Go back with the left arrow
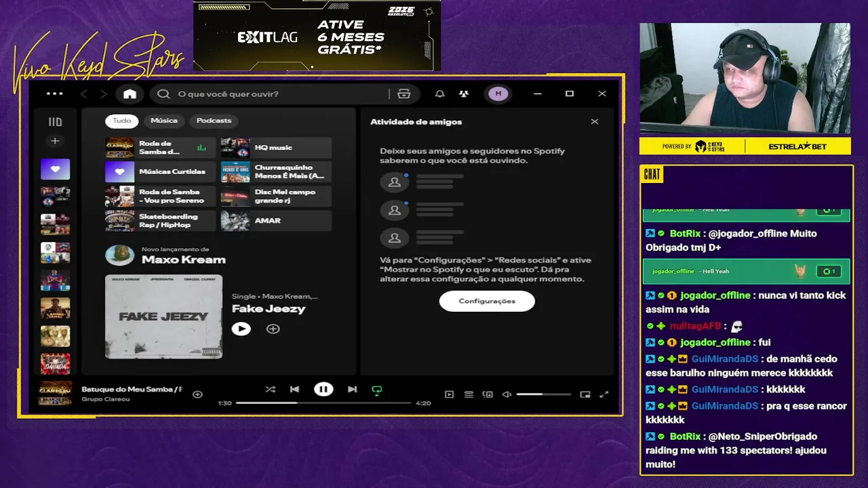The height and width of the screenshot is (488, 868). coord(84,94)
